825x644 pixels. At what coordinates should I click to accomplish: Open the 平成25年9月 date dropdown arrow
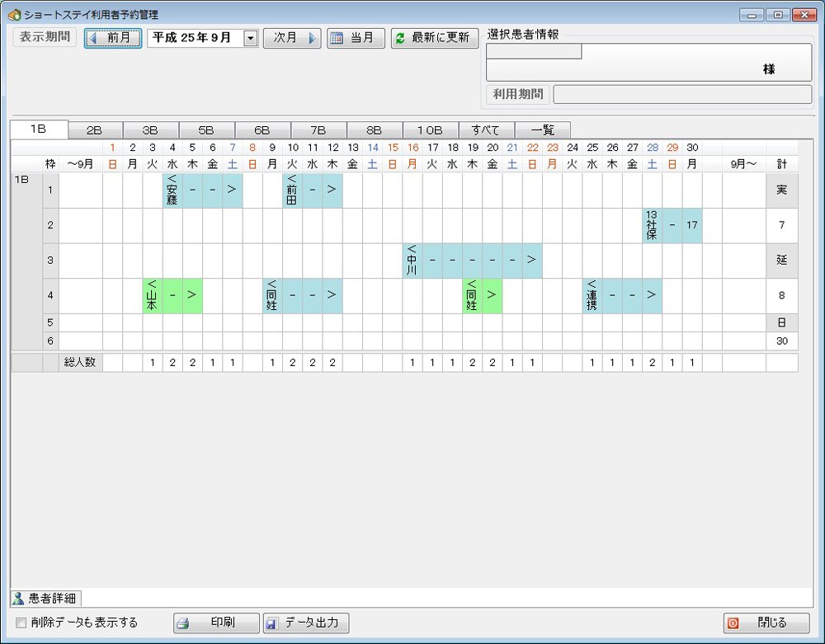[x=251, y=39]
